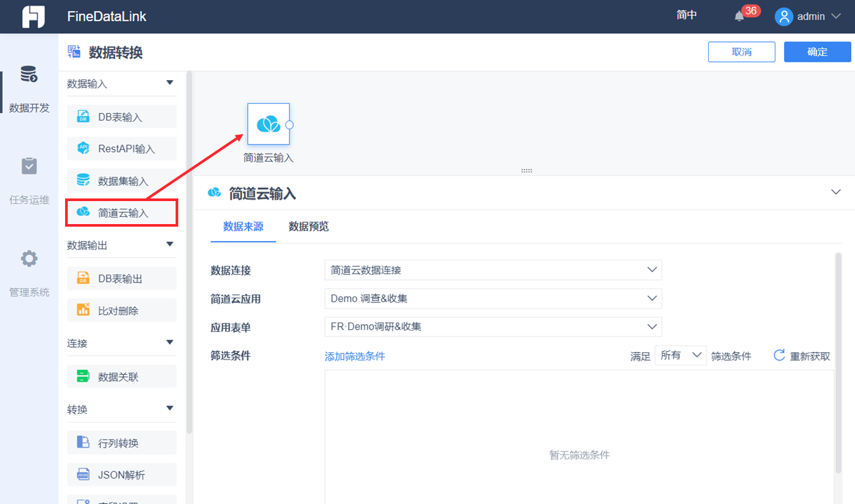Click the FineDataLink logo icon
855x504 pixels.
33,16
